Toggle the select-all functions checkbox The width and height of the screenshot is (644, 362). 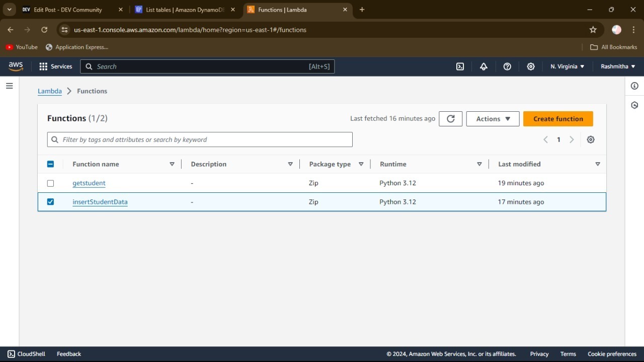click(50, 164)
